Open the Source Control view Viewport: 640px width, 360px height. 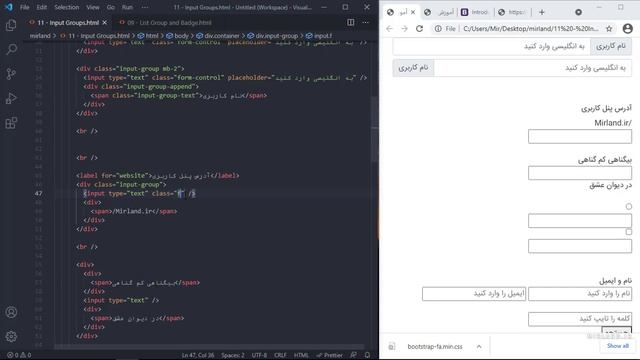coord(11,74)
